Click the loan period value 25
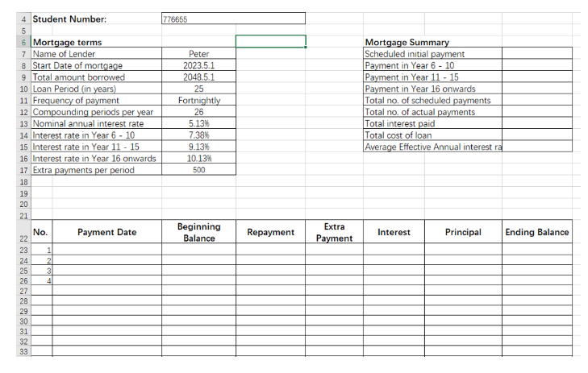588x373 pixels. pyautogui.click(x=198, y=89)
